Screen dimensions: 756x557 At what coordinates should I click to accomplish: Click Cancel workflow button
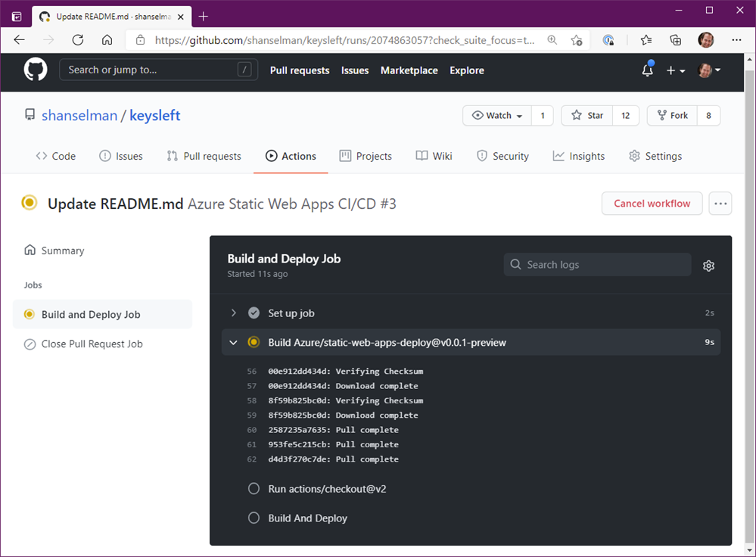[x=652, y=204]
